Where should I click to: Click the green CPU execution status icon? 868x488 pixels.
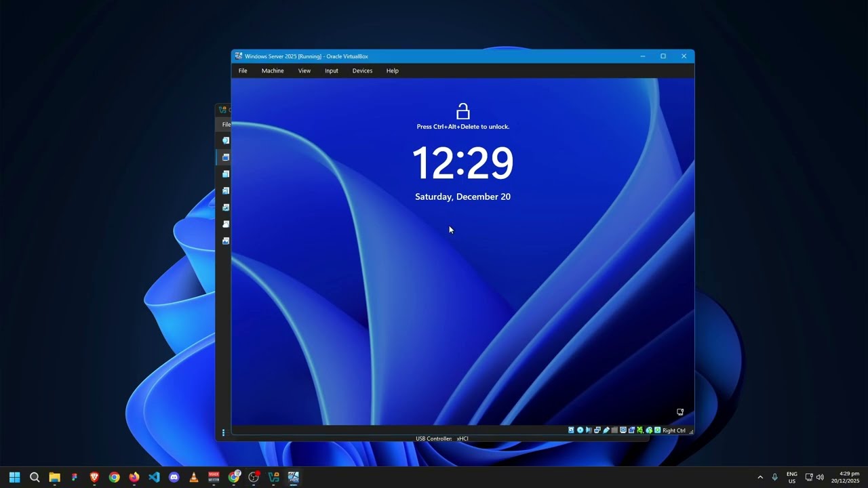[x=639, y=430]
